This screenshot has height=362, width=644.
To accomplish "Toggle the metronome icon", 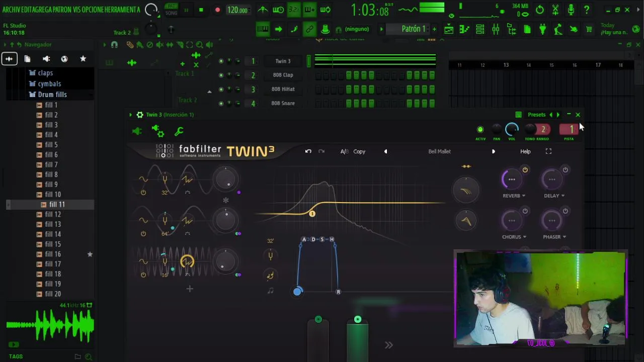I will pyautogui.click(x=263, y=10).
